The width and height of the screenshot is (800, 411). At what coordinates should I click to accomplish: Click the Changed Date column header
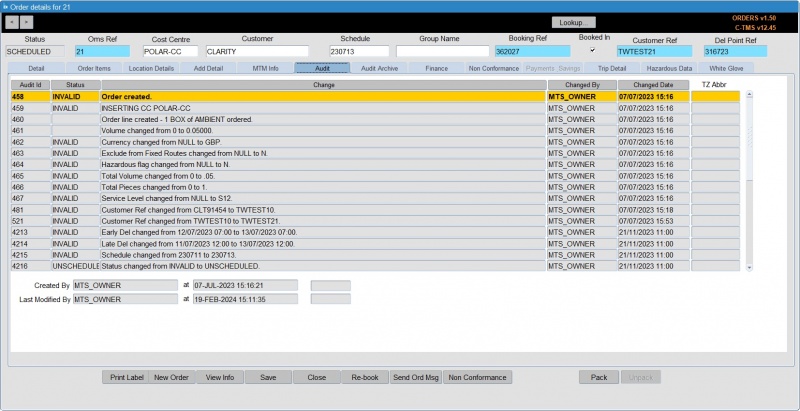click(x=654, y=85)
